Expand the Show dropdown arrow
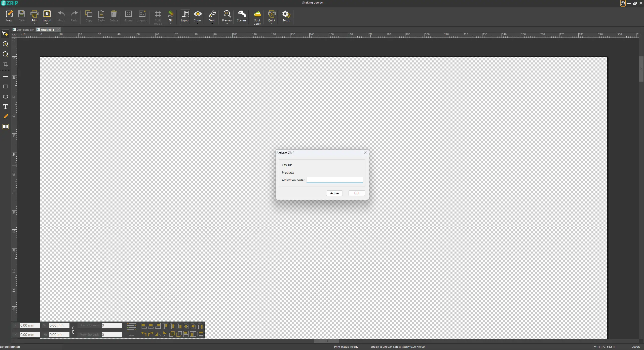This screenshot has width=644, height=350. click(x=198, y=24)
